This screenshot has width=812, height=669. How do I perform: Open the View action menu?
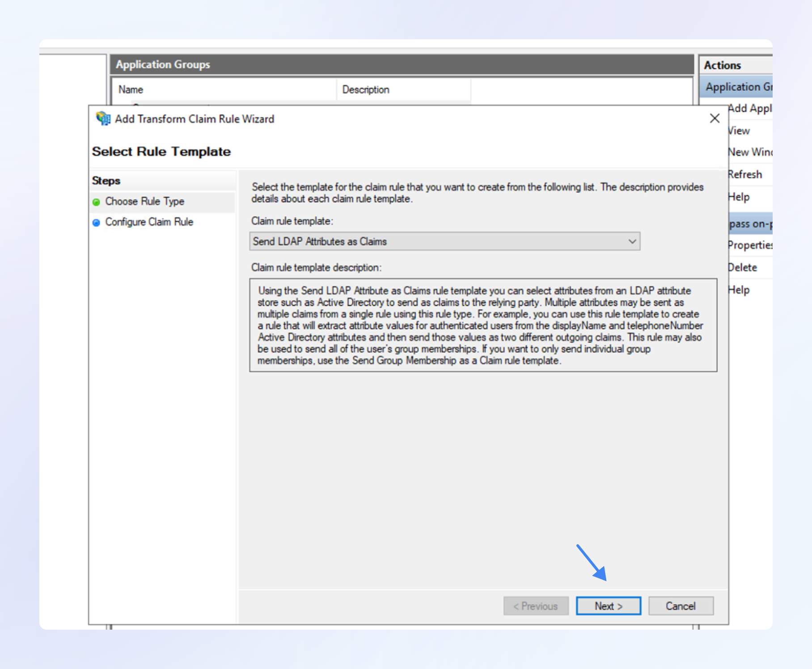[x=739, y=131]
